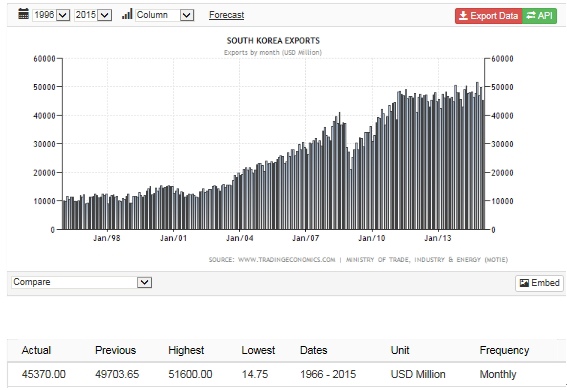567x390 pixels.
Task: Click the Highest column header
Action: click(186, 350)
